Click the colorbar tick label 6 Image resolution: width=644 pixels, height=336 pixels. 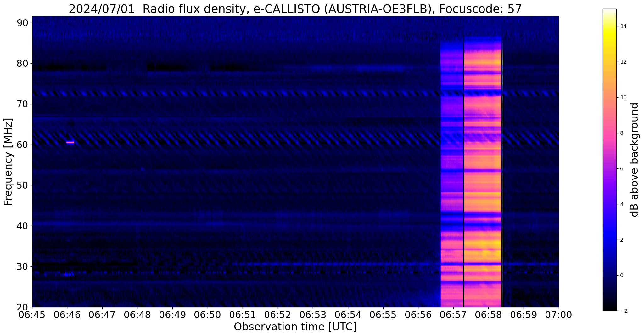[x=621, y=168]
